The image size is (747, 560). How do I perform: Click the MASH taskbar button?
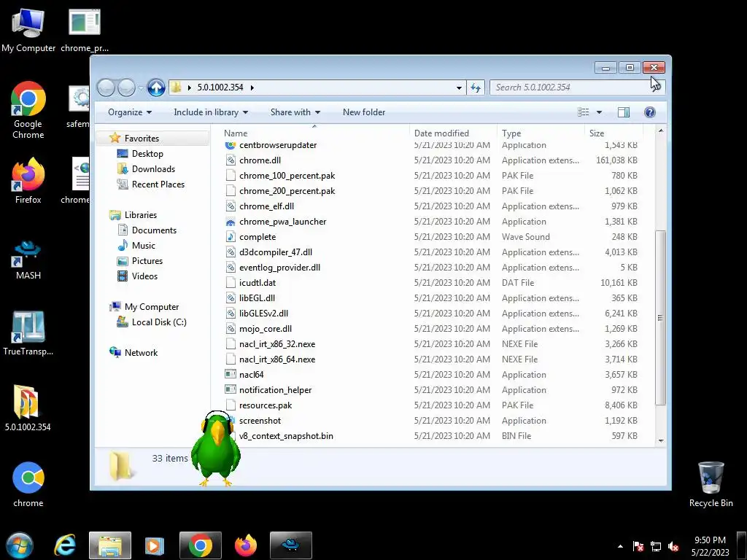[290, 545]
